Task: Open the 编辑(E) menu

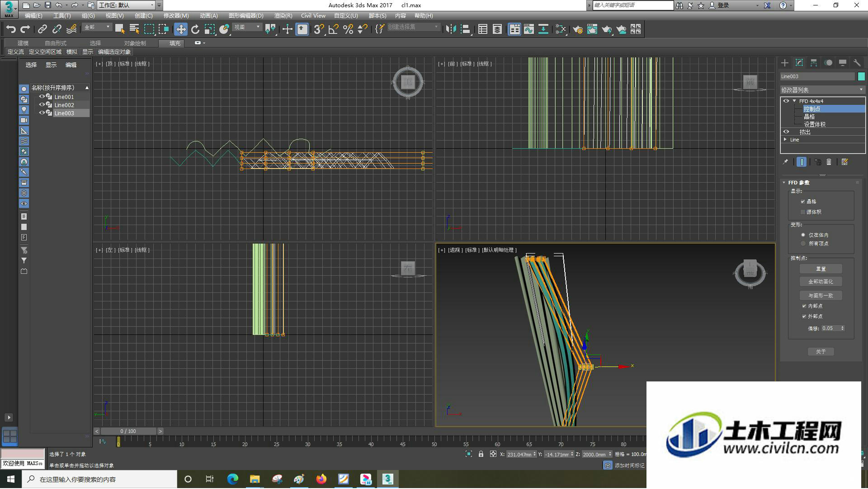Action: tap(33, 16)
